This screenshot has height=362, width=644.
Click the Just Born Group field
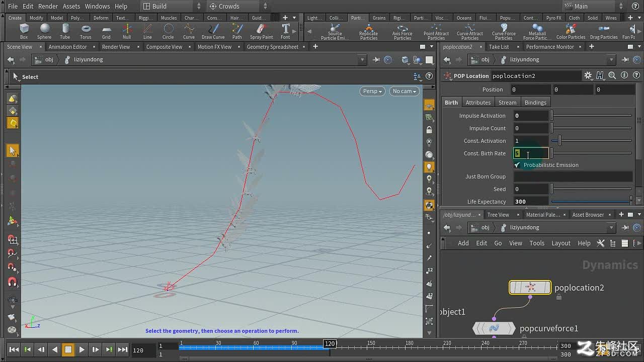click(573, 176)
